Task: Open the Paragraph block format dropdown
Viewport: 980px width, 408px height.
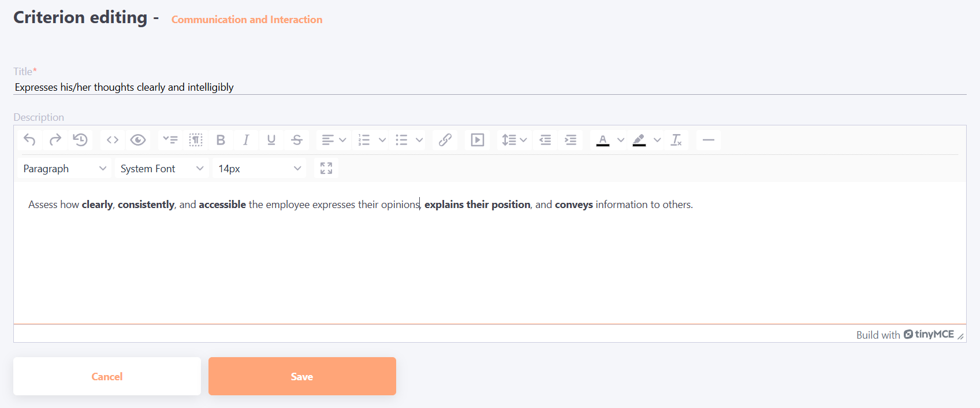Action: [65, 169]
